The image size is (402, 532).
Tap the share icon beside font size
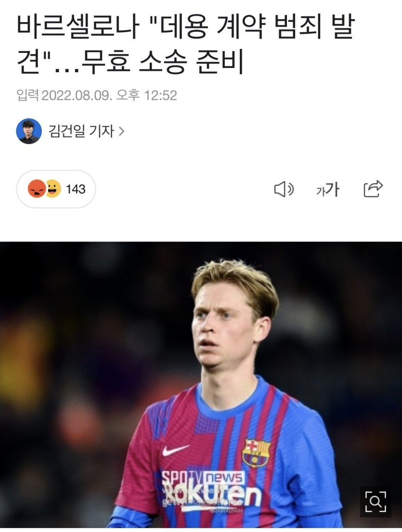click(x=373, y=188)
